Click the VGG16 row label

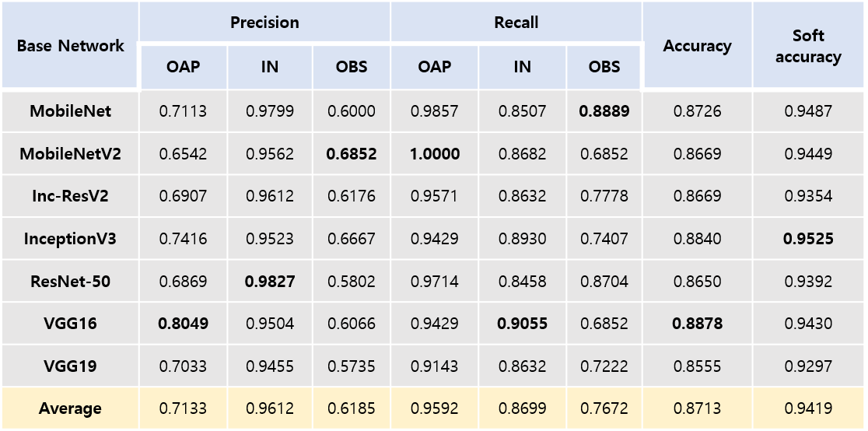pyautogui.click(x=70, y=324)
